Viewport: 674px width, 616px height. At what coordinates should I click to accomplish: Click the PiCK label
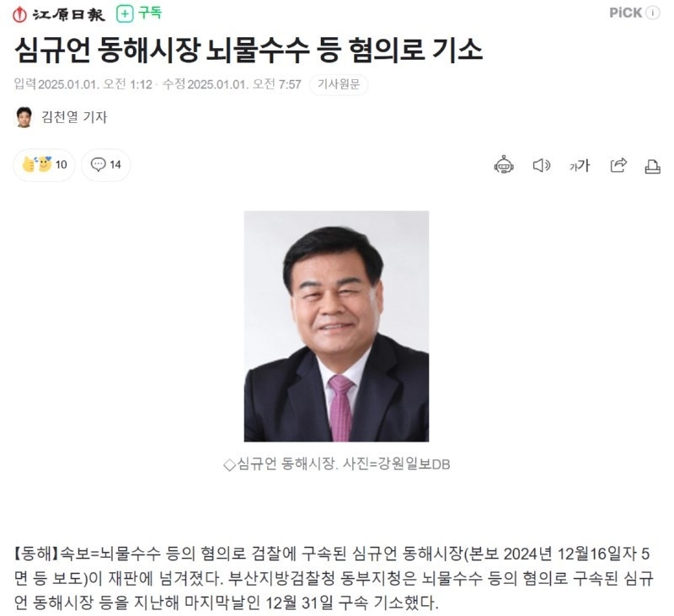tap(626, 13)
